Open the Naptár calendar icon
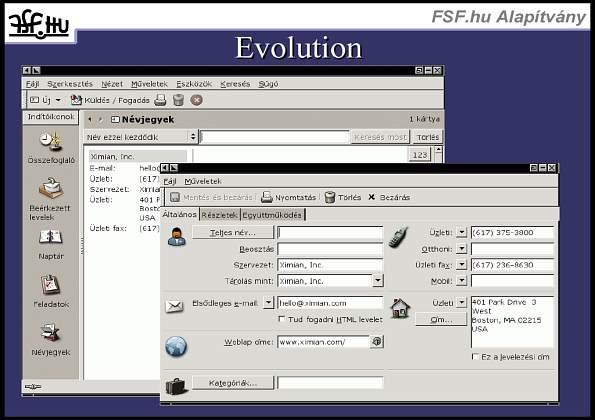595x420 pixels. click(x=50, y=237)
